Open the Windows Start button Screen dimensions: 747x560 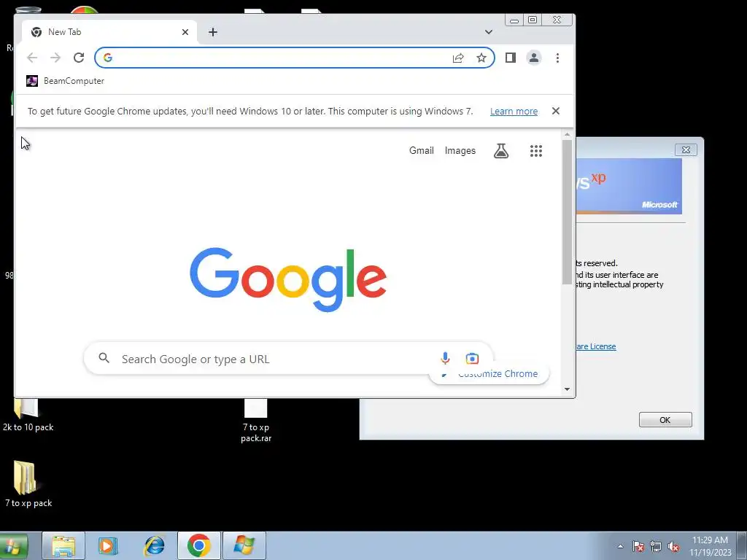tap(14, 545)
